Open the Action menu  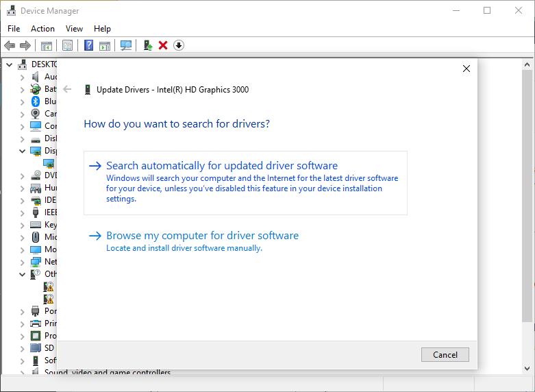tap(42, 29)
